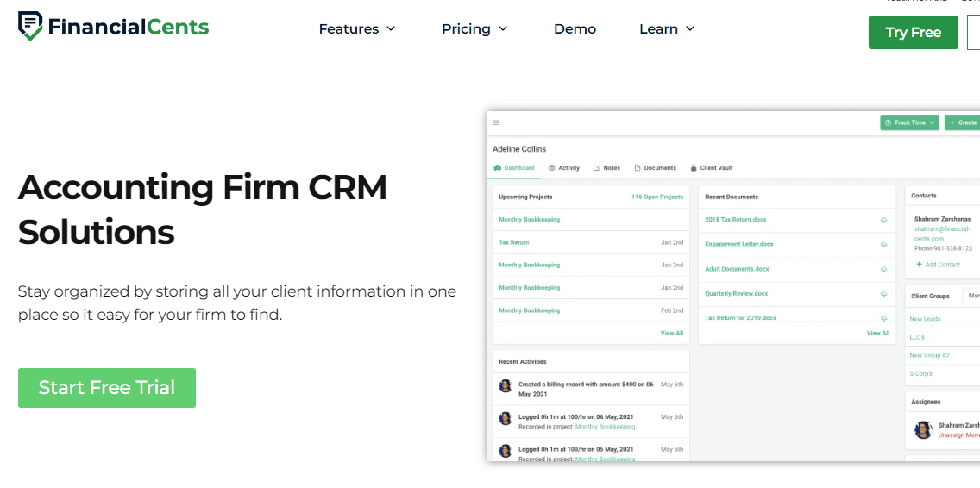Click the FinancialCents shield logo
The height and width of the screenshot is (488, 980).
click(x=30, y=26)
